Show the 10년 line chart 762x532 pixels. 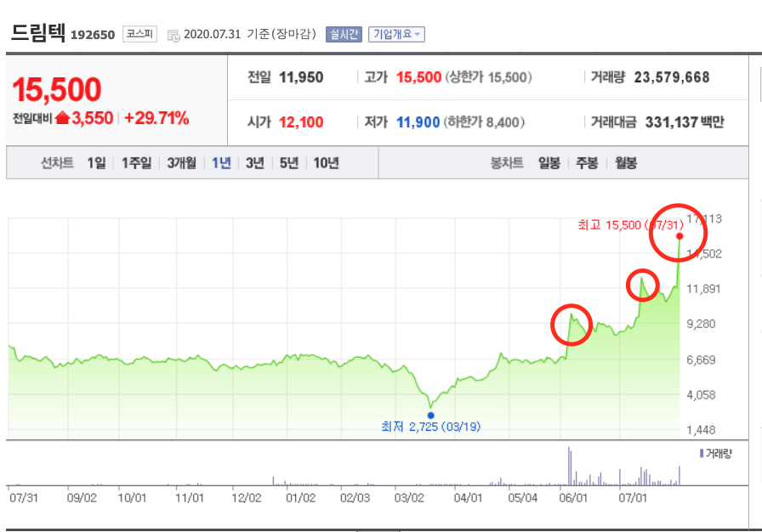pos(326,163)
